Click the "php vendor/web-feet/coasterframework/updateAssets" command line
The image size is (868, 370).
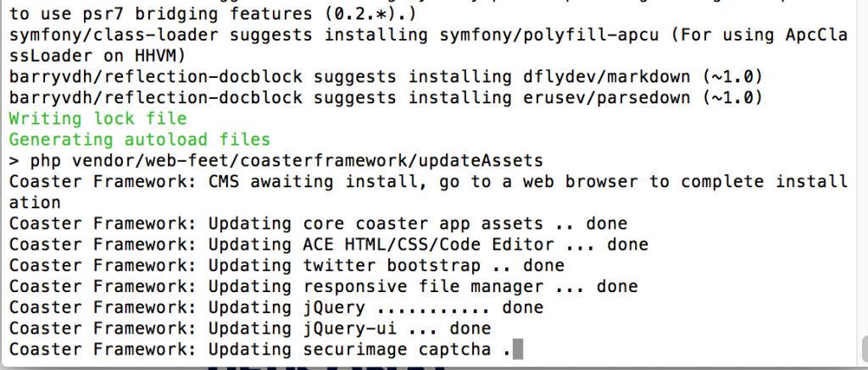click(x=276, y=160)
